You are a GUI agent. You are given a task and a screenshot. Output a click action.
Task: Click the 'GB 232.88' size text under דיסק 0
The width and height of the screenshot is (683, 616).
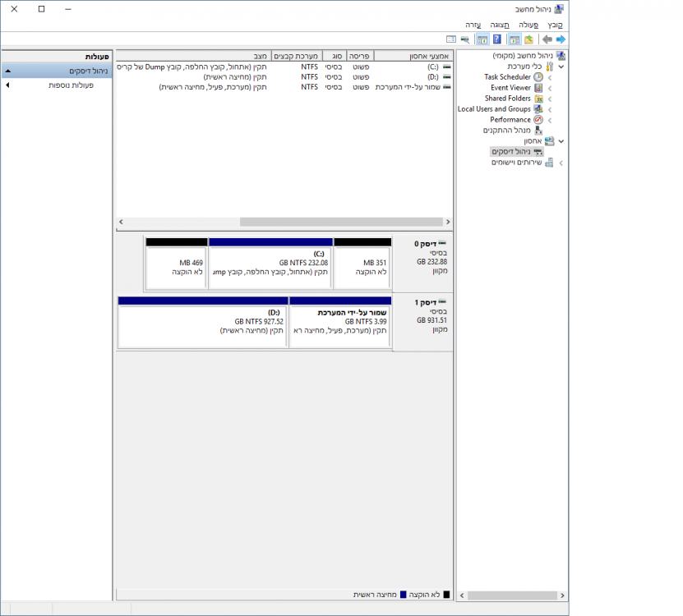click(x=431, y=262)
